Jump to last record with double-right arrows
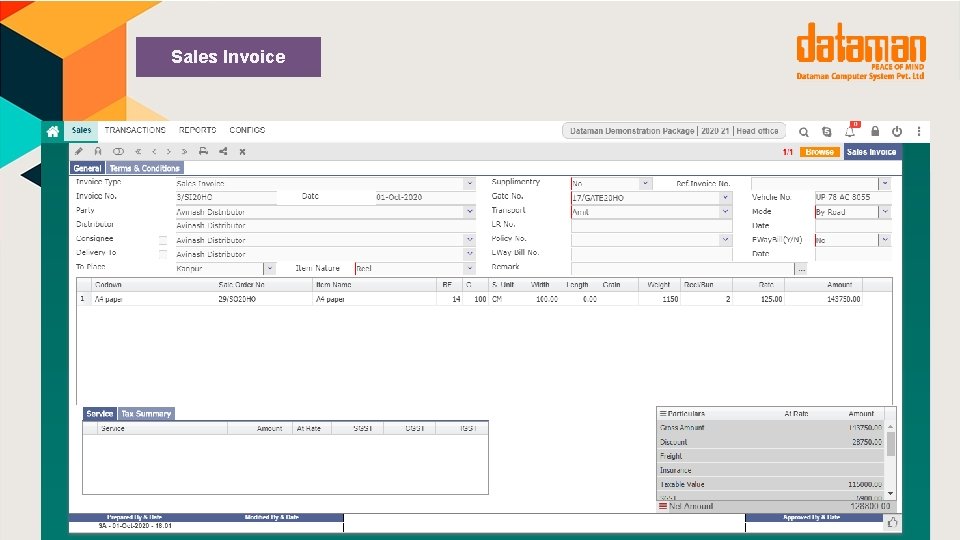The width and height of the screenshot is (960, 540). [x=184, y=151]
